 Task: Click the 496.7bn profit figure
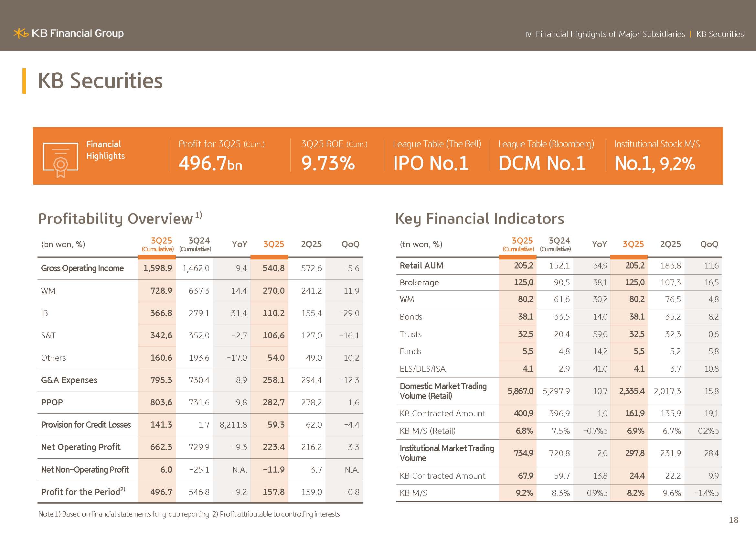pos(210,163)
